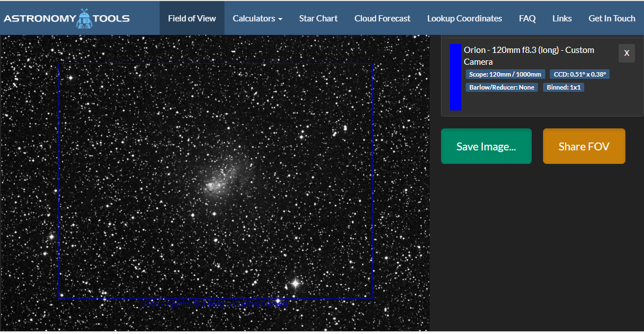Open the Links page
Viewport: 644px width, 334px height.
click(562, 18)
